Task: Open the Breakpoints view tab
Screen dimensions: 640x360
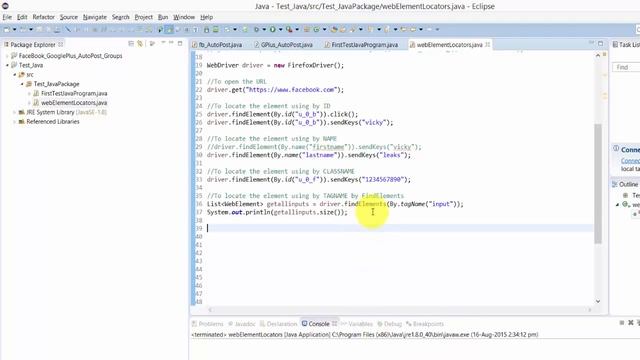Action: coord(425,324)
